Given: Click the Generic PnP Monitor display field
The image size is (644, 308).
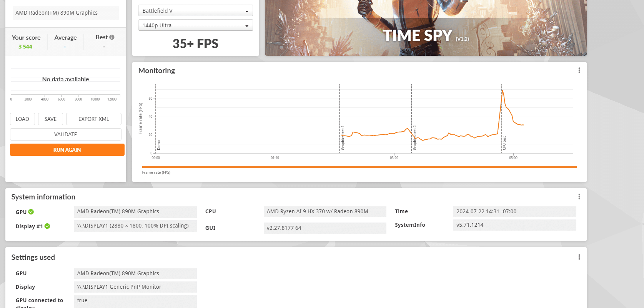Looking at the screenshot, I should pos(135,287).
